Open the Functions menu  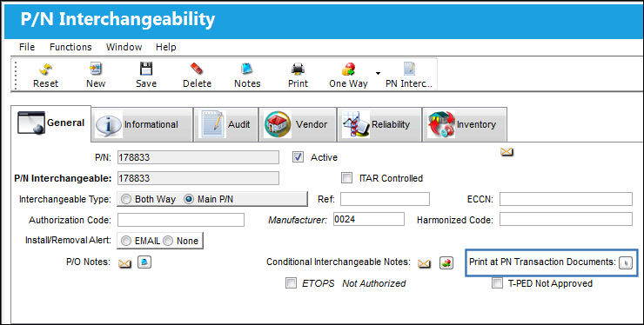point(70,47)
